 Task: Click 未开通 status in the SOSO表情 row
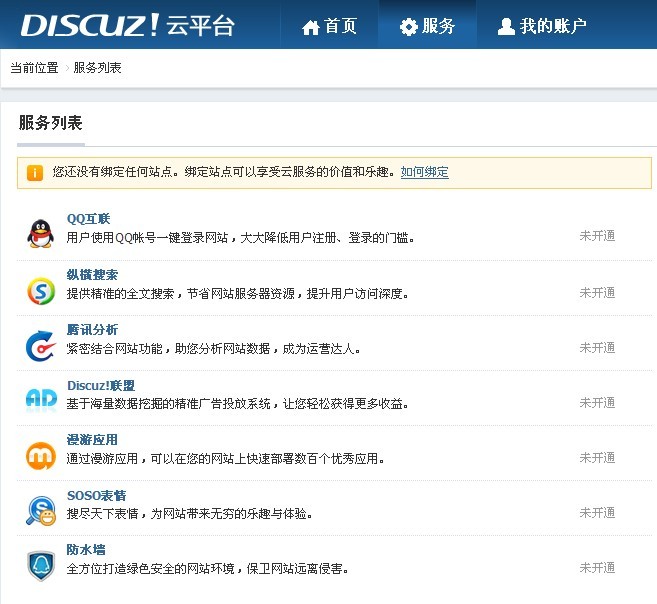(x=597, y=513)
